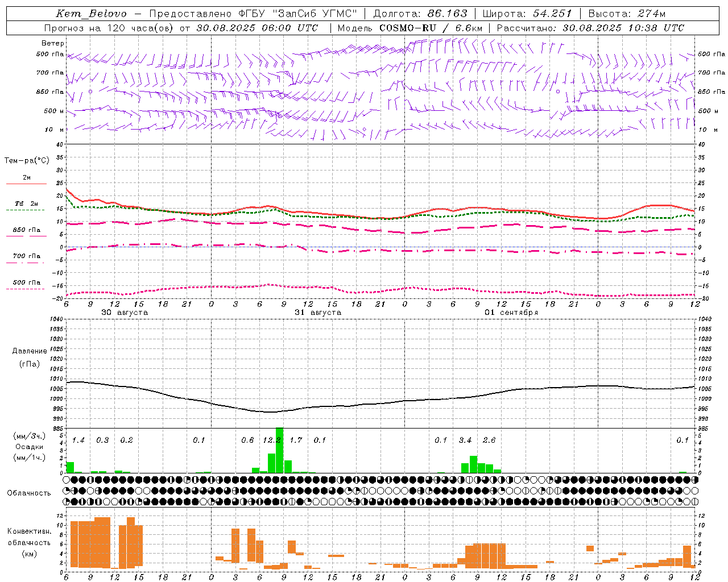
Task: Click the 'Осадки' precipitation label
Action: tap(30, 447)
